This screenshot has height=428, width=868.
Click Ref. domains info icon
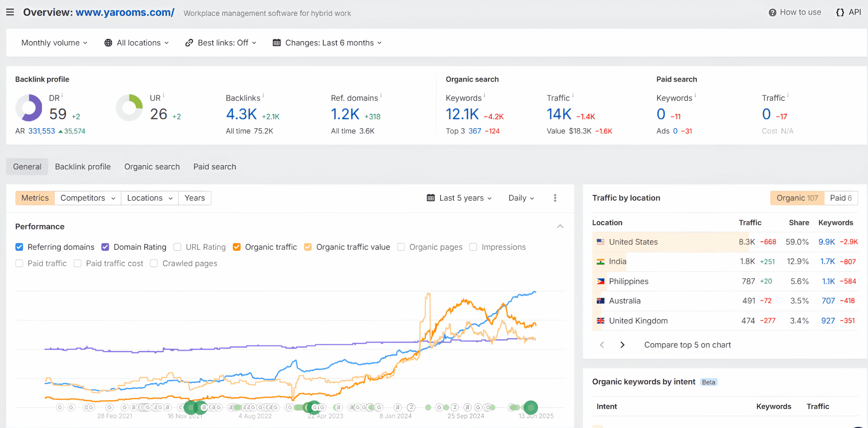tap(381, 95)
